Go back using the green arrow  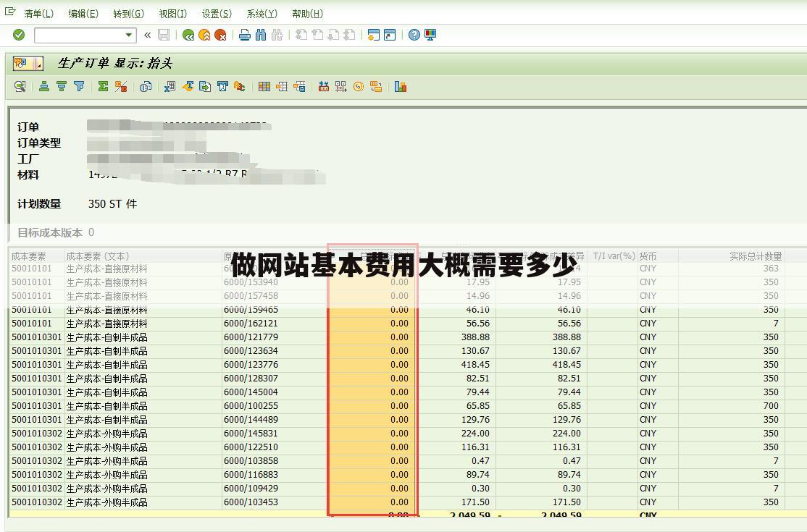187,34
